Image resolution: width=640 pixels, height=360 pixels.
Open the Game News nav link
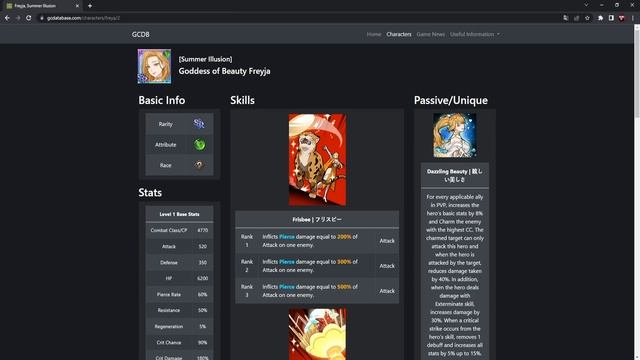[431, 34]
